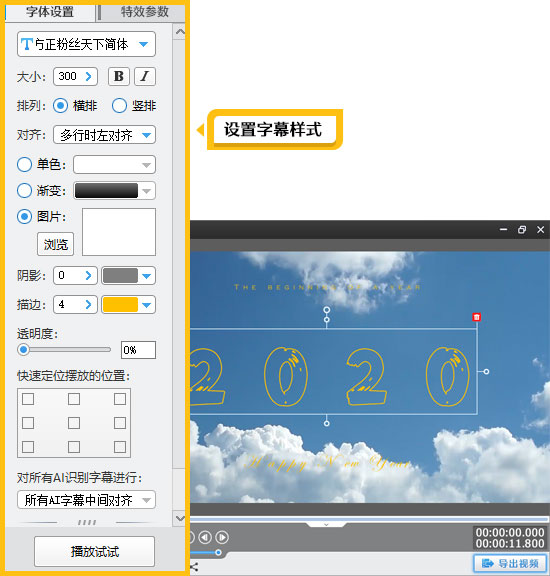Click the 浏览 browse button

coord(55,244)
